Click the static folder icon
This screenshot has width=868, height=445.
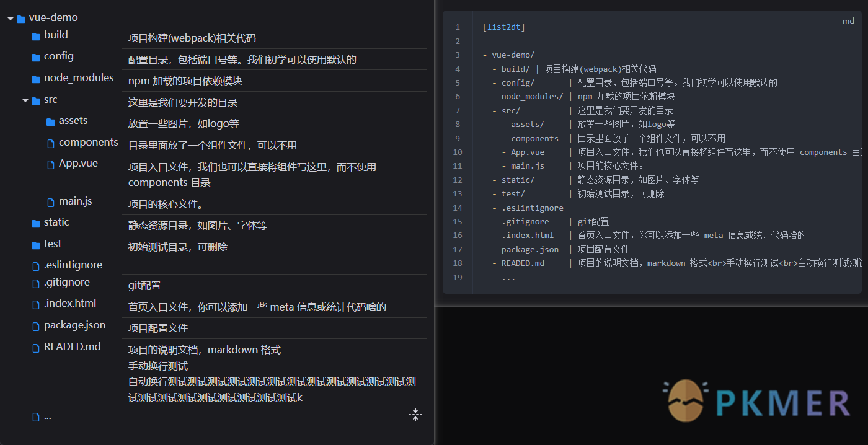tap(36, 223)
